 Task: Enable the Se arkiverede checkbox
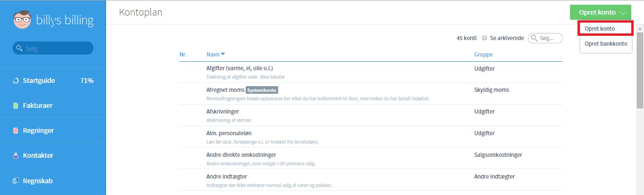pos(485,38)
